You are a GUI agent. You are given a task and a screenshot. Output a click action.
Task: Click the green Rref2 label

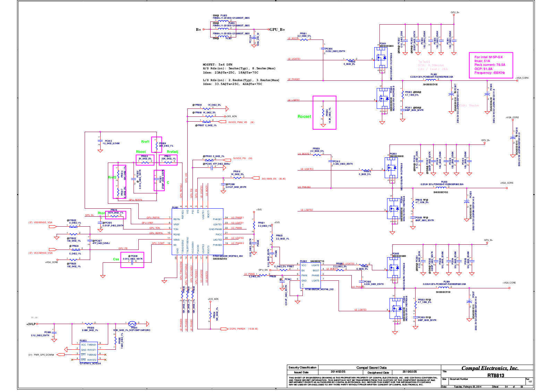click(x=112, y=177)
